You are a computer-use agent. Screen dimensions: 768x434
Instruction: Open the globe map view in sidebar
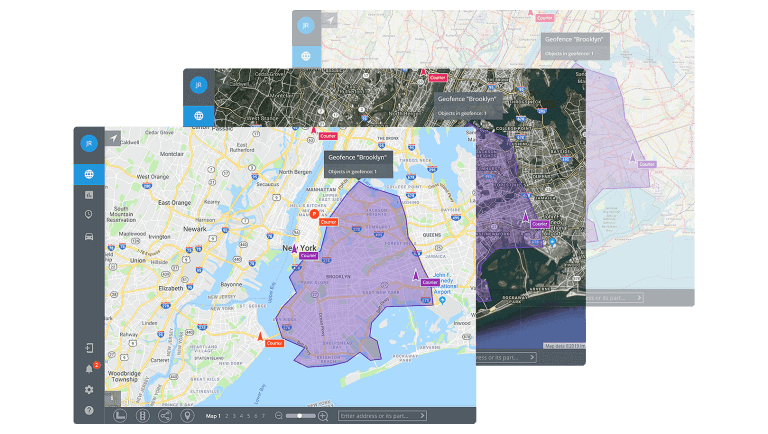88,173
